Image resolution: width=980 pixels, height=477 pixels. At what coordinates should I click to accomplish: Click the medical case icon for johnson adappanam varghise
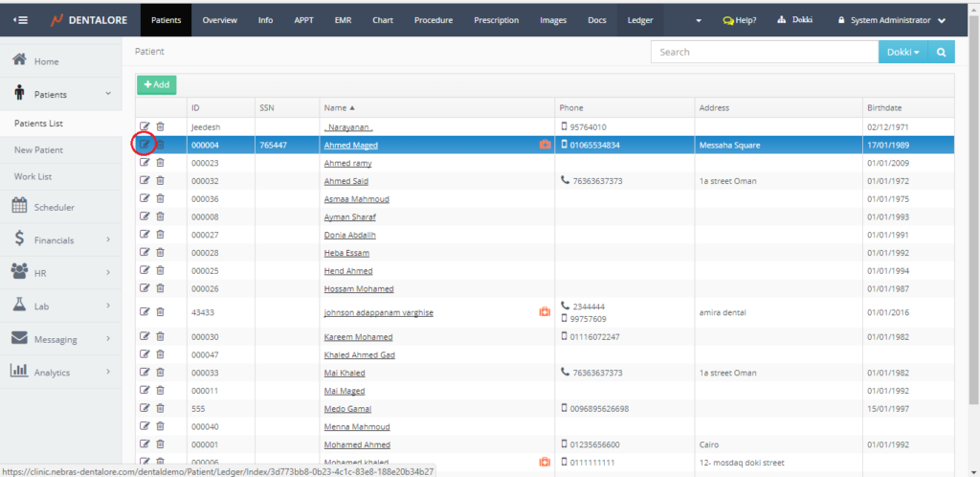(x=545, y=311)
